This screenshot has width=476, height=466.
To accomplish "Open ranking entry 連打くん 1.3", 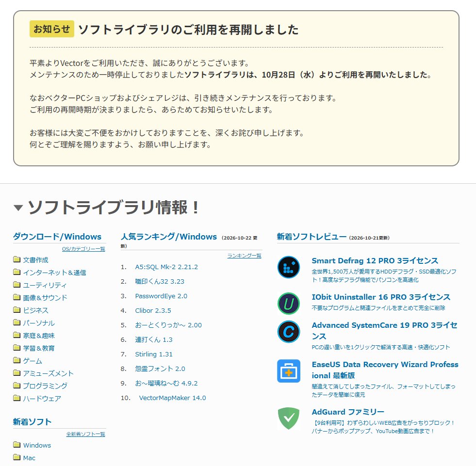I will [154, 340].
